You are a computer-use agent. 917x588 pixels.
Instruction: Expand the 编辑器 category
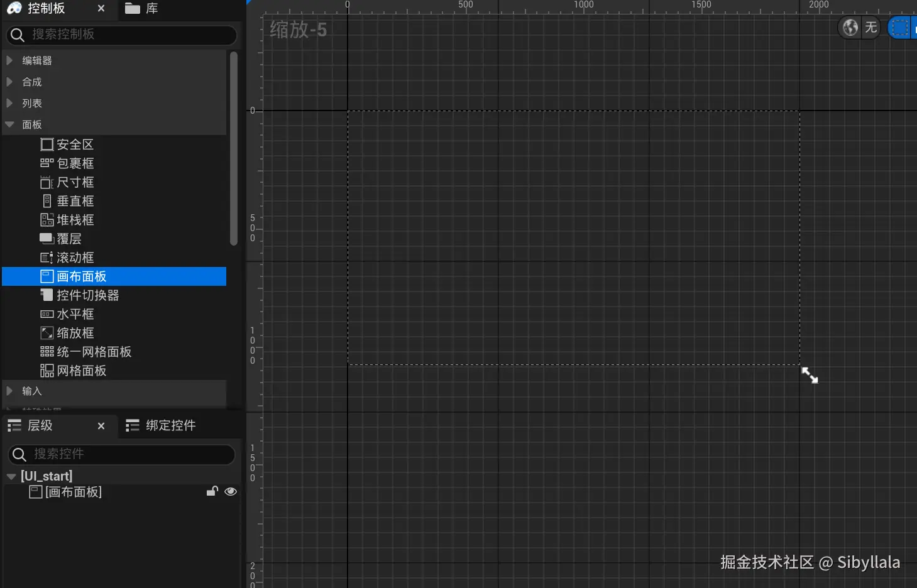[x=9, y=60]
